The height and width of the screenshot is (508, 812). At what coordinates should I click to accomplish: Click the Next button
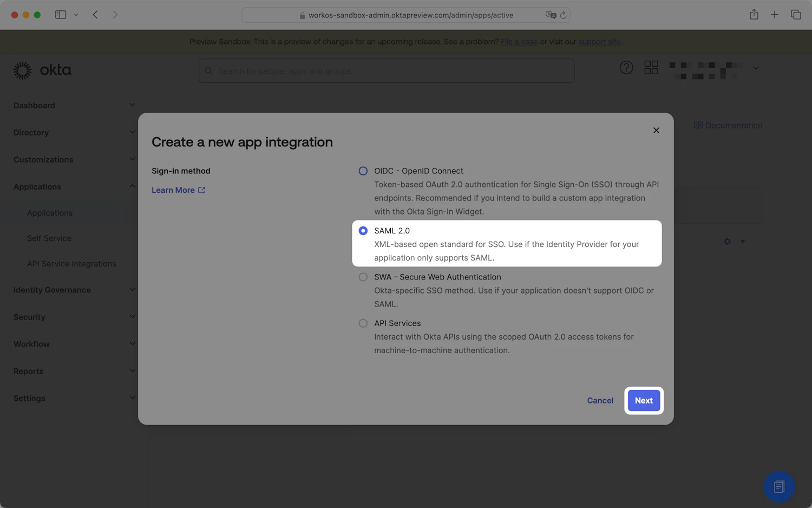point(644,401)
